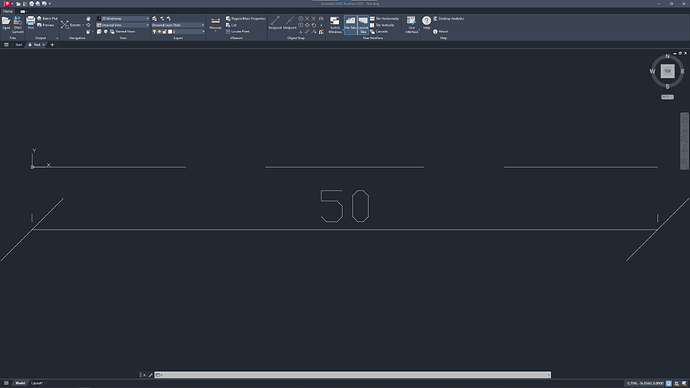This screenshot has height=388, width=690.
Task: Toggle the File Tabs button
Action: [350, 24]
